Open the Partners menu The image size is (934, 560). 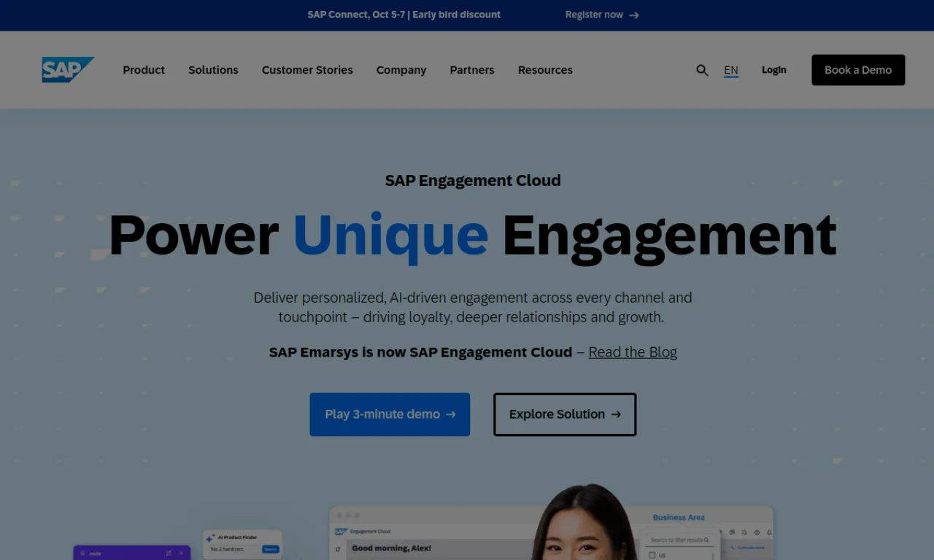point(472,70)
